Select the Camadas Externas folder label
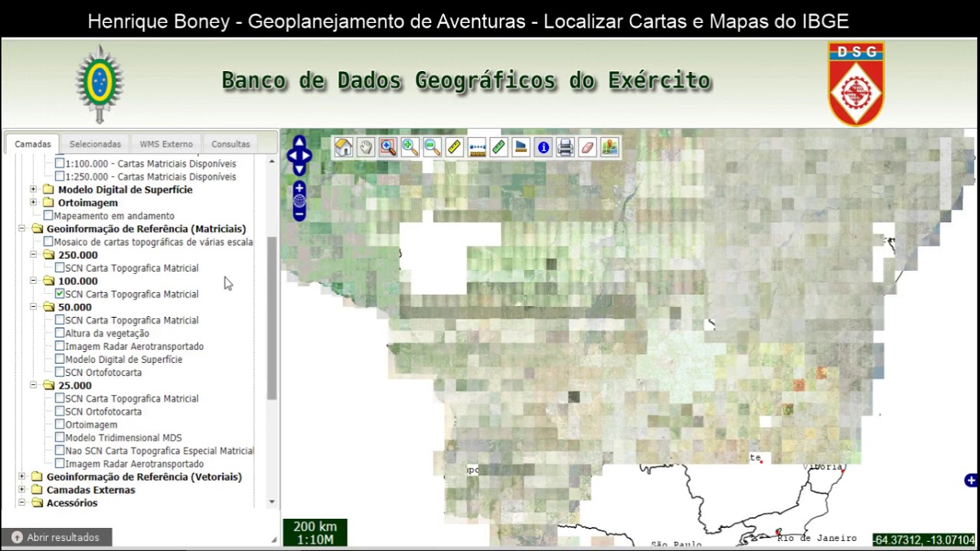Image resolution: width=980 pixels, height=551 pixels. [x=90, y=490]
